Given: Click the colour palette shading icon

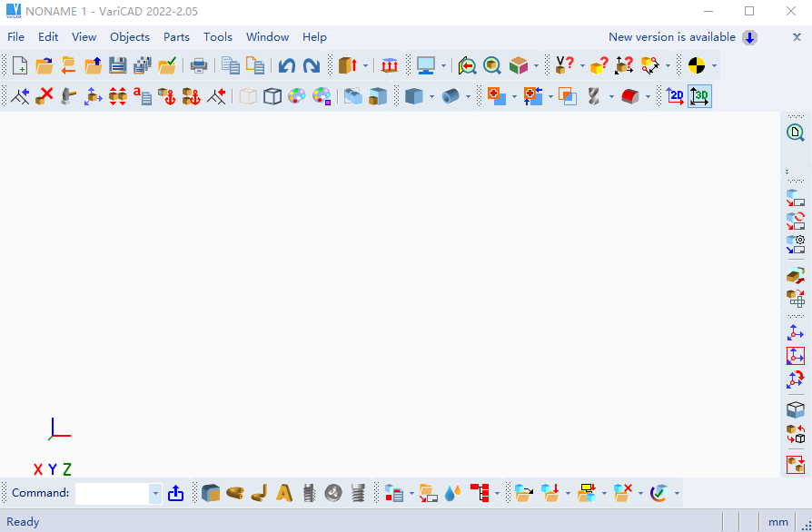Looking at the screenshot, I should pyautogui.click(x=297, y=96).
